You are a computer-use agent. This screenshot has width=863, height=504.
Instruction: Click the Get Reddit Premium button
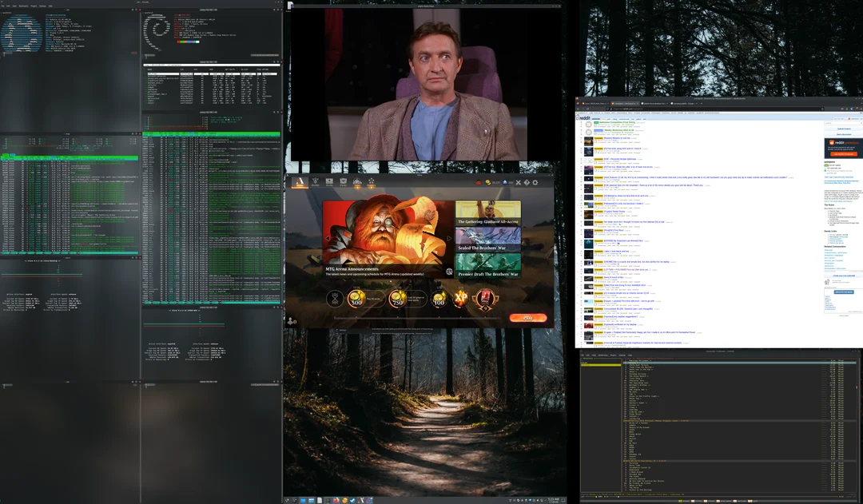844,153
